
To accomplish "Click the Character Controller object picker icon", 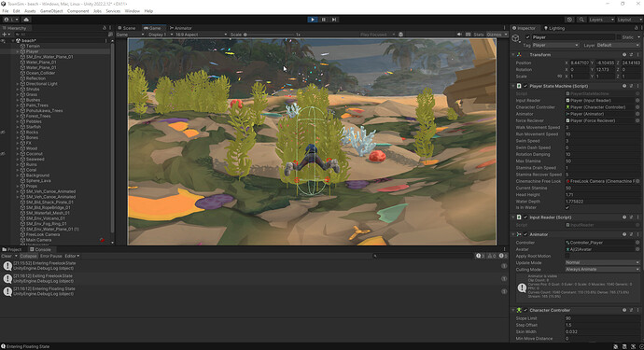I will pos(637,107).
